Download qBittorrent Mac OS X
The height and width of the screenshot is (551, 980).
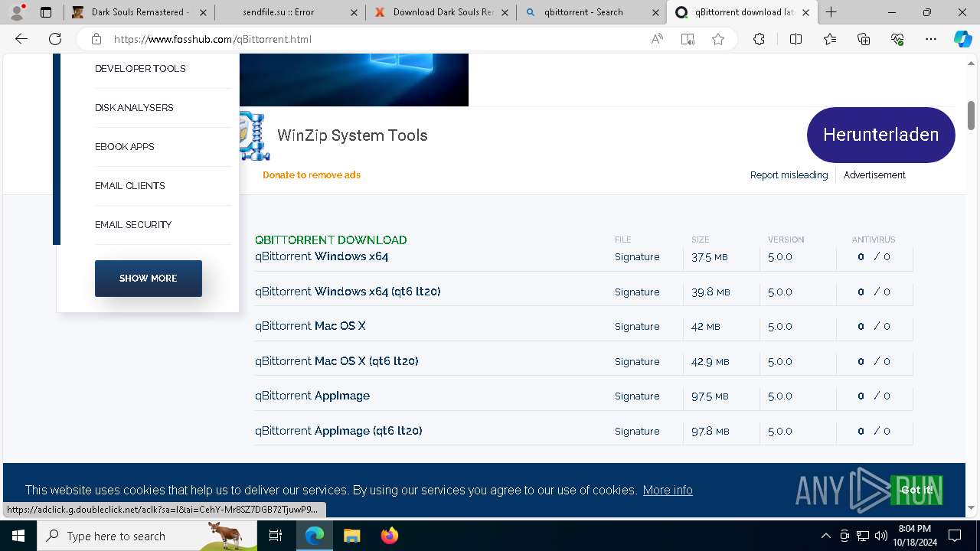[310, 326]
